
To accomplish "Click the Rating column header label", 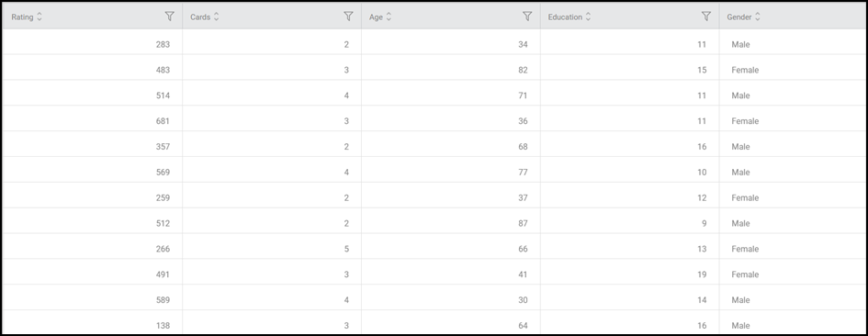I will (23, 17).
